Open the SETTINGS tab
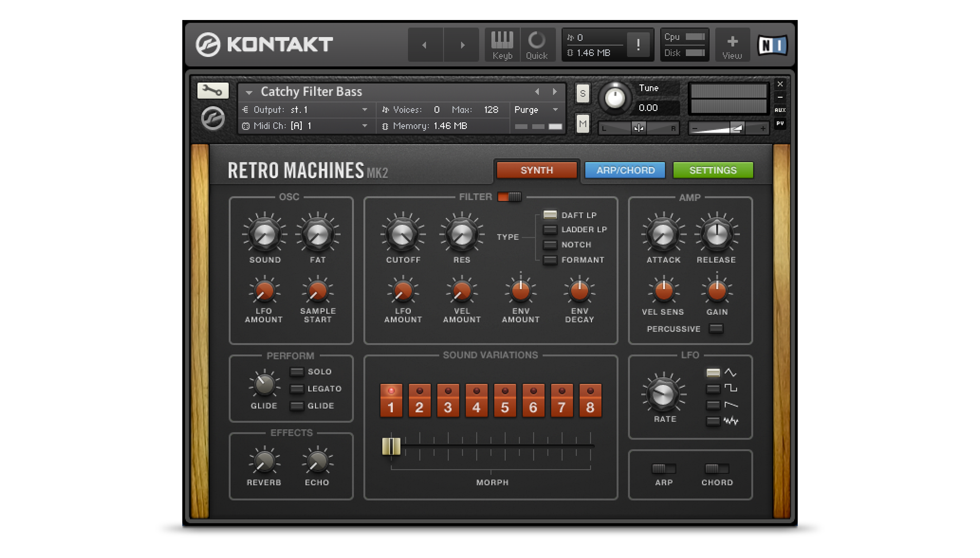Screen dimensions: 980x558 712,170
